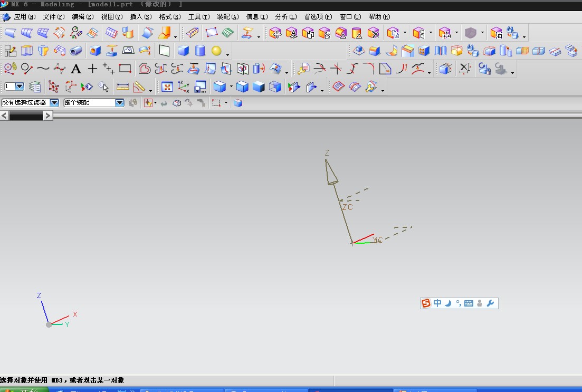Click the IME user account icon
582x392 pixels.
pyautogui.click(x=480, y=303)
